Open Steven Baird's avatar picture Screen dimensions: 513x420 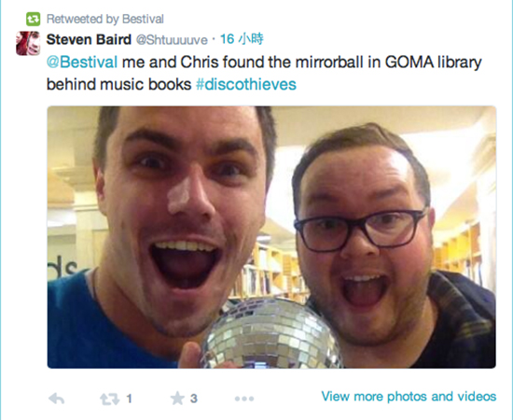(28, 43)
